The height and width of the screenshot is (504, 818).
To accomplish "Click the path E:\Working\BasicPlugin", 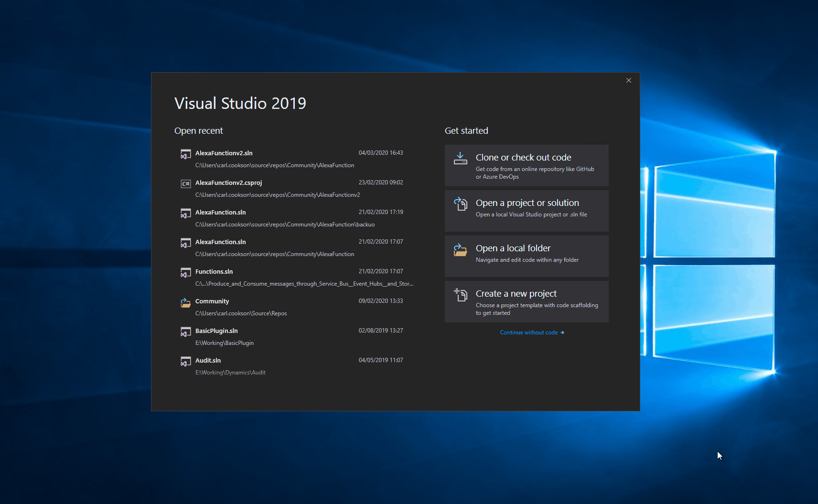I will pos(225,343).
